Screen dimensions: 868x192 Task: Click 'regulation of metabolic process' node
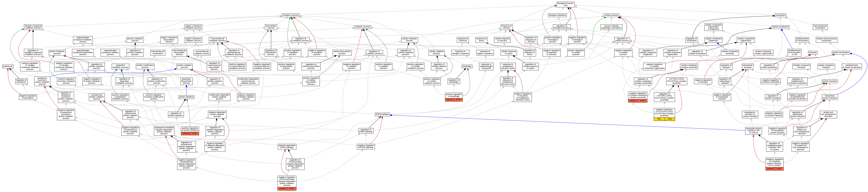tap(301, 40)
